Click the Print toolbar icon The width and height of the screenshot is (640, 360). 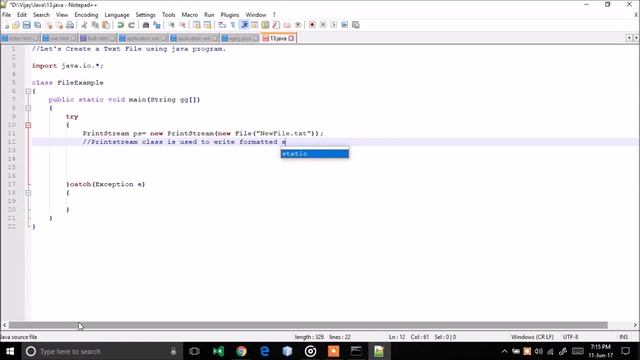[x=70, y=25]
